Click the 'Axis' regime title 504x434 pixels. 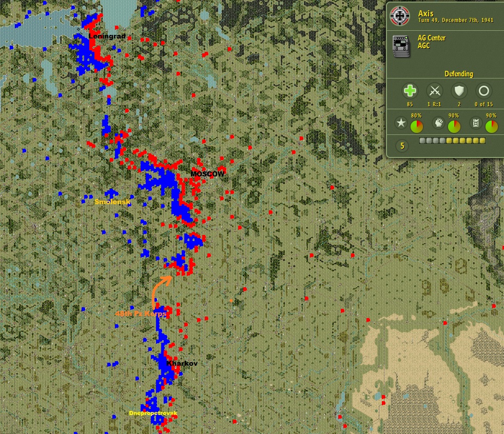425,13
